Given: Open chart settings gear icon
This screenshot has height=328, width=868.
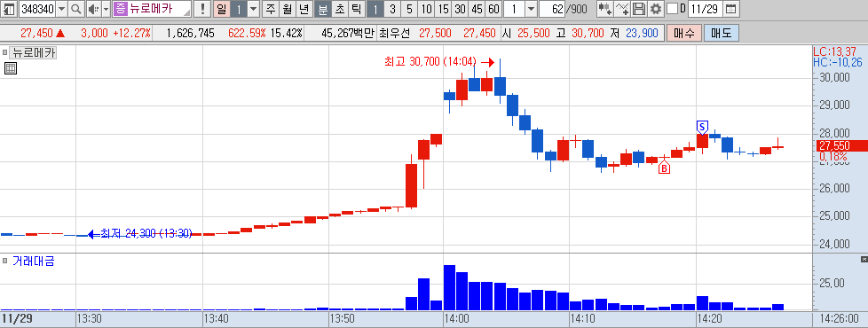Looking at the screenshot, I should click(656, 9).
